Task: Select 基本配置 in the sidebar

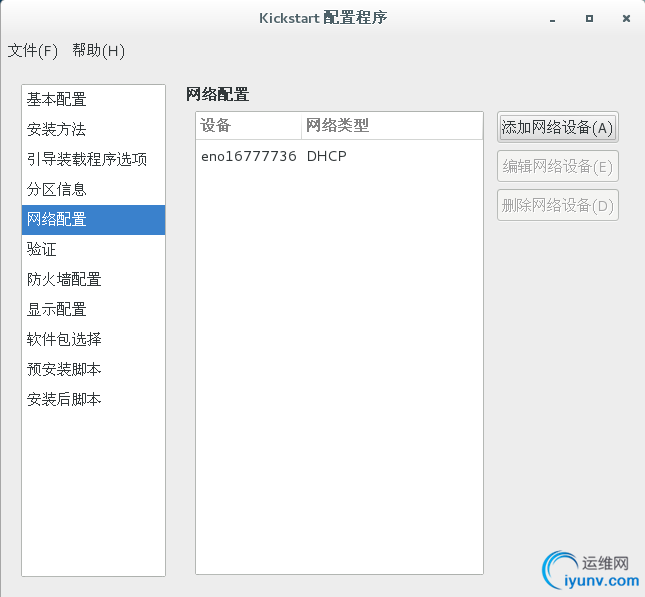Action: tap(93, 100)
